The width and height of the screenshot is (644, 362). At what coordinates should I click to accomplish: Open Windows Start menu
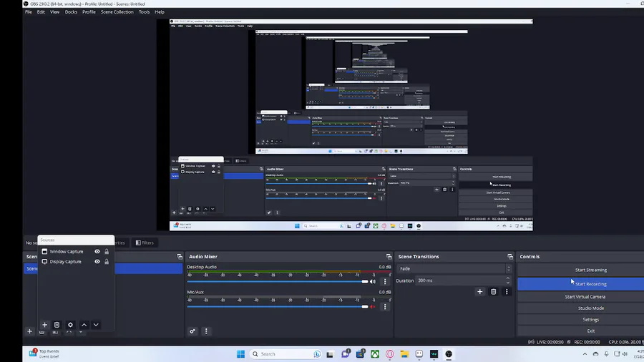coord(240,354)
